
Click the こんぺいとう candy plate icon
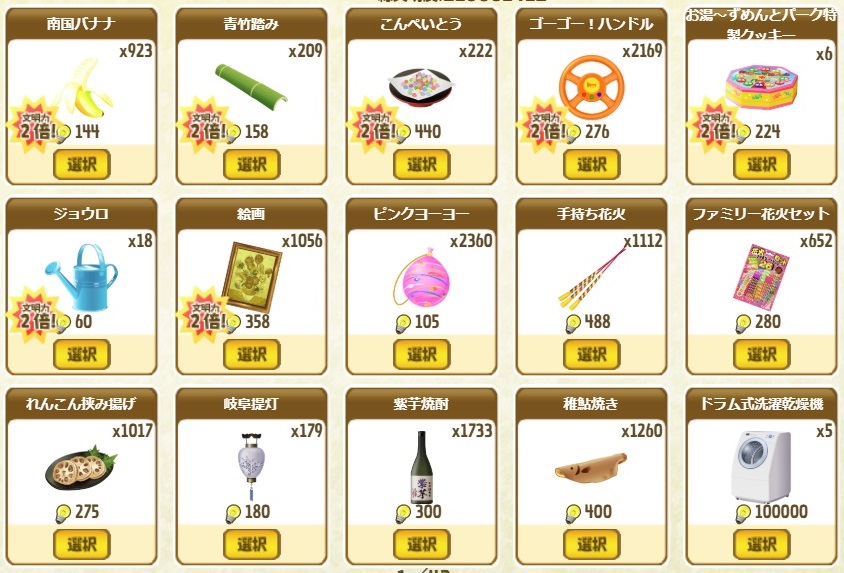(421, 87)
